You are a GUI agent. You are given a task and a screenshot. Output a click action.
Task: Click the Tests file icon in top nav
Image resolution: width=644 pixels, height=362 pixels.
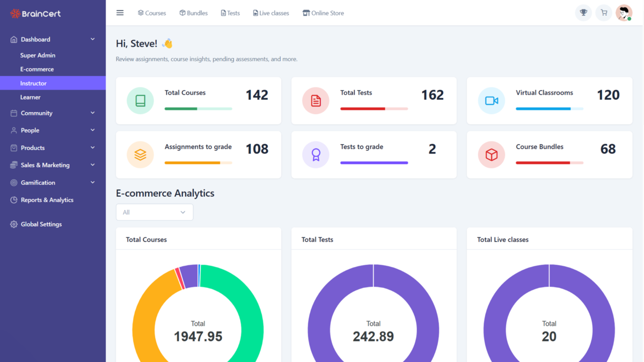[x=223, y=13]
